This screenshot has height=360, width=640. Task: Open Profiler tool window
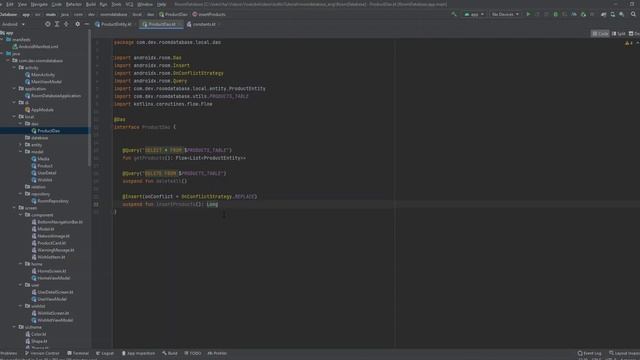coord(217,353)
